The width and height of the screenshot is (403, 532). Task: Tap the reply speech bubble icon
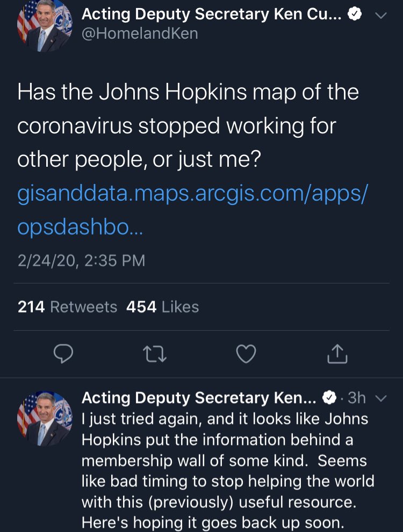tap(63, 353)
